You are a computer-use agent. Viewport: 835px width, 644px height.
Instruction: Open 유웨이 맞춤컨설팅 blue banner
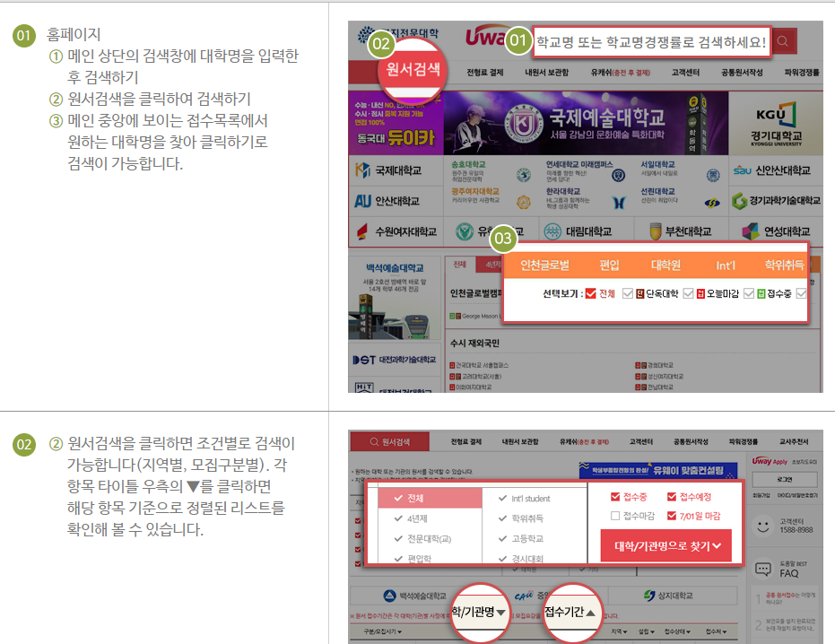pyautogui.click(x=658, y=470)
